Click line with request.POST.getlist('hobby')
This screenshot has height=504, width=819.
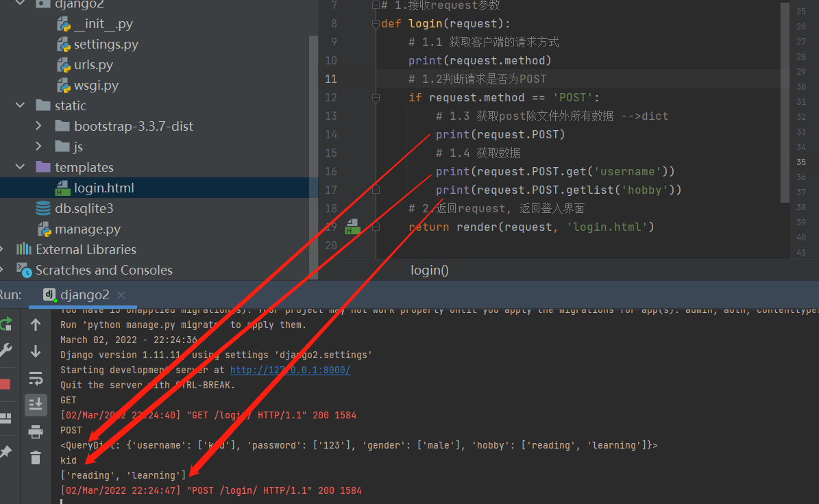tap(559, 190)
